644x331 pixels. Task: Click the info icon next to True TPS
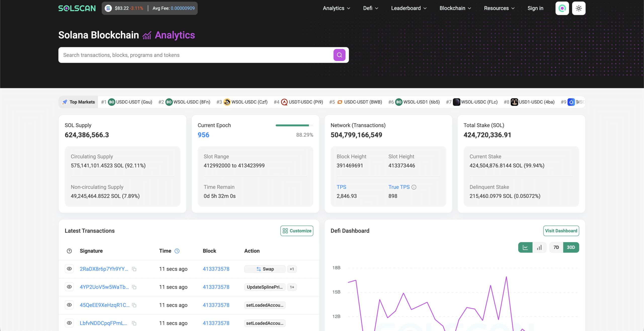click(x=414, y=187)
